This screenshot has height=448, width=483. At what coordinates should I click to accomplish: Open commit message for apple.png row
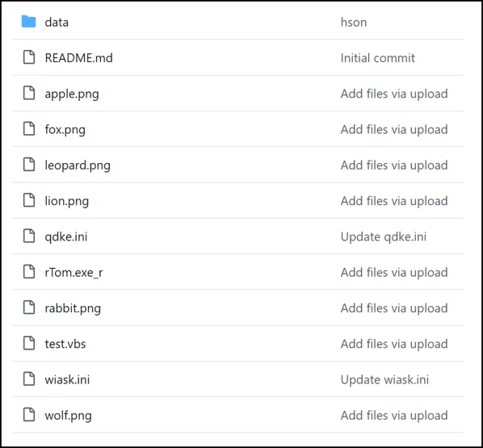(394, 94)
